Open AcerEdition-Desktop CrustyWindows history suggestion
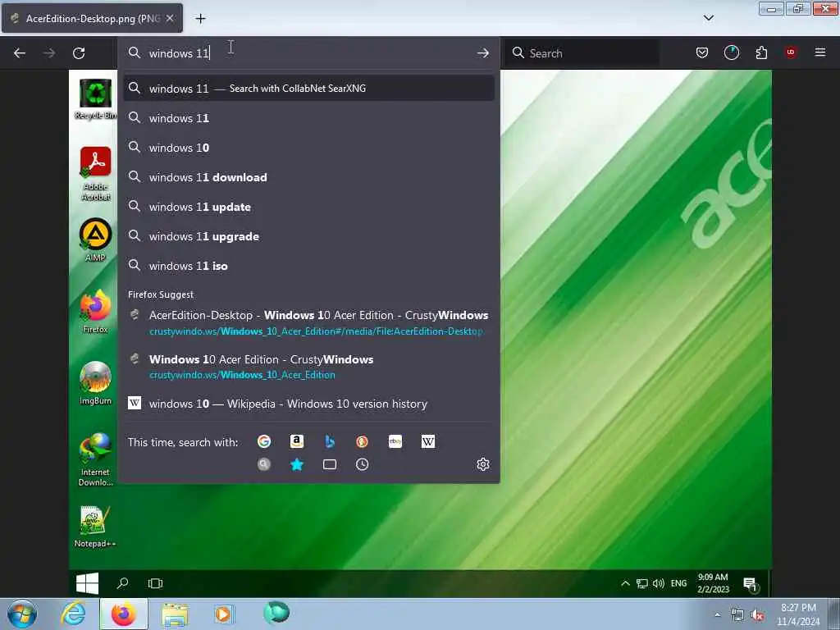Image resolution: width=840 pixels, height=630 pixels. coord(308,322)
